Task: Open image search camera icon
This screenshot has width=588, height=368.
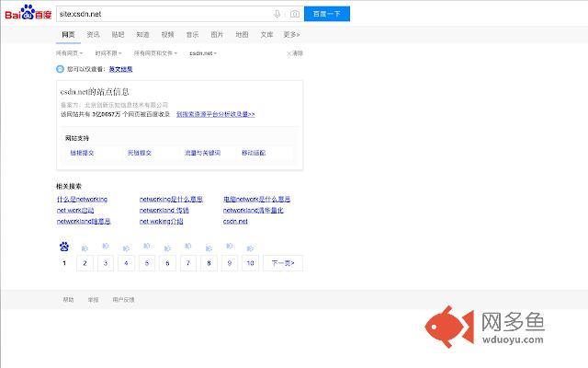Action: click(295, 14)
